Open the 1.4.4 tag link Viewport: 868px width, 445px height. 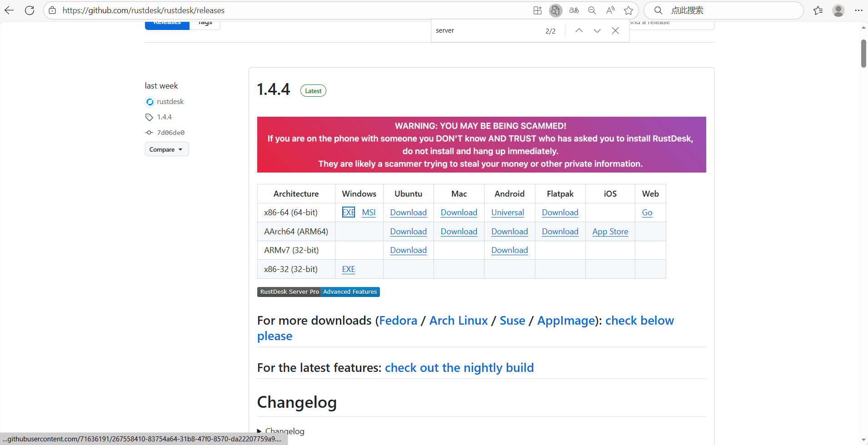[x=165, y=117]
